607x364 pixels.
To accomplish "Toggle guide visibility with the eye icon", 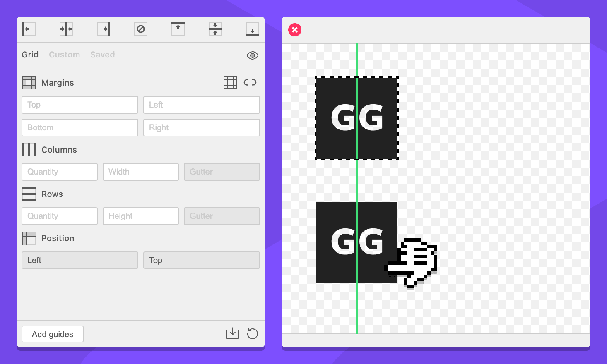I will 253,55.
